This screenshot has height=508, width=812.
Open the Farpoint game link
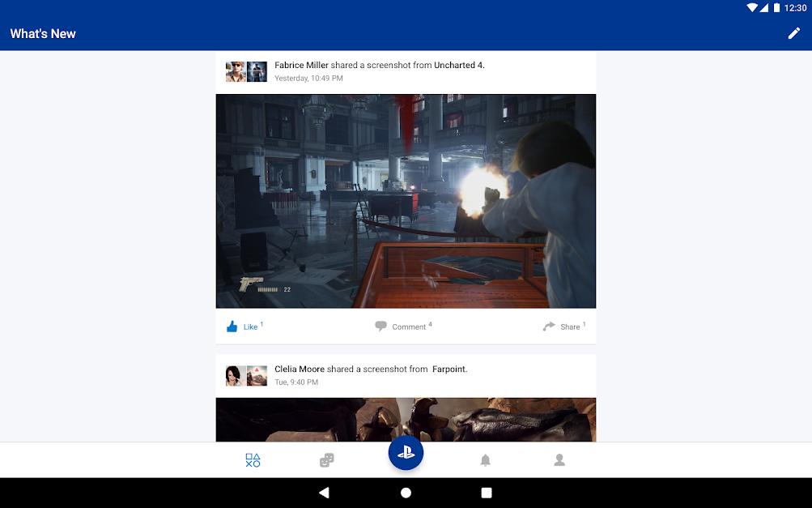point(451,369)
